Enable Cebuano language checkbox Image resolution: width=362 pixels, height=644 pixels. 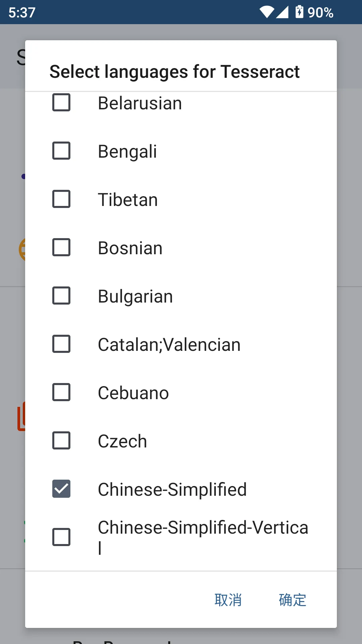pos(61,392)
